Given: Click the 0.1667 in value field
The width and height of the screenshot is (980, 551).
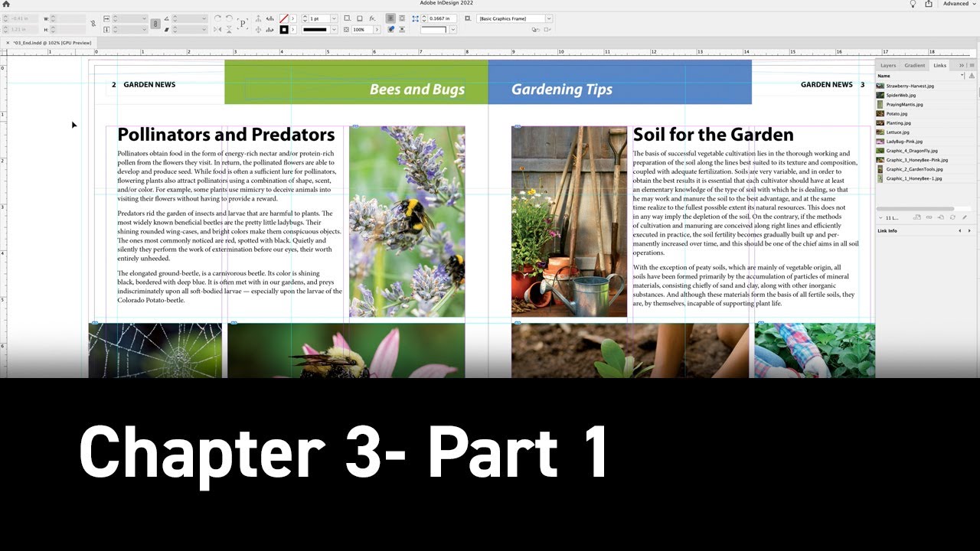Looking at the screenshot, I should 442,18.
